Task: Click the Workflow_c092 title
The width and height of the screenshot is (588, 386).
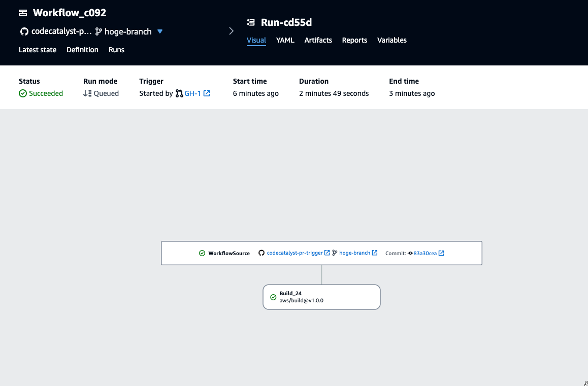Action: pyautogui.click(x=70, y=13)
